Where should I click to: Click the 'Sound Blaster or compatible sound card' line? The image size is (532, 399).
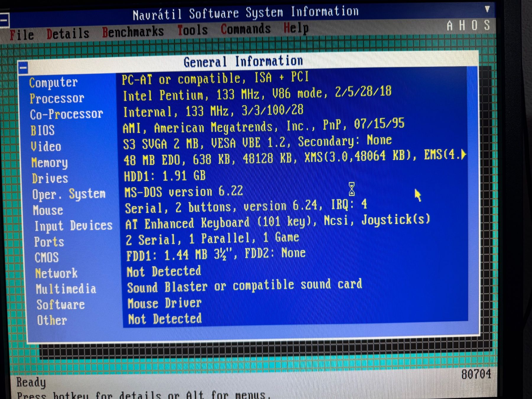244,286
